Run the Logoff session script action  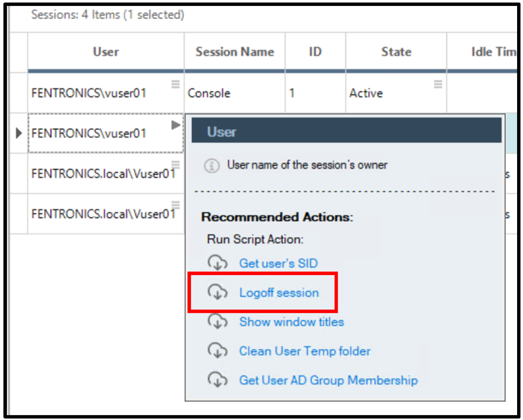[279, 292]
